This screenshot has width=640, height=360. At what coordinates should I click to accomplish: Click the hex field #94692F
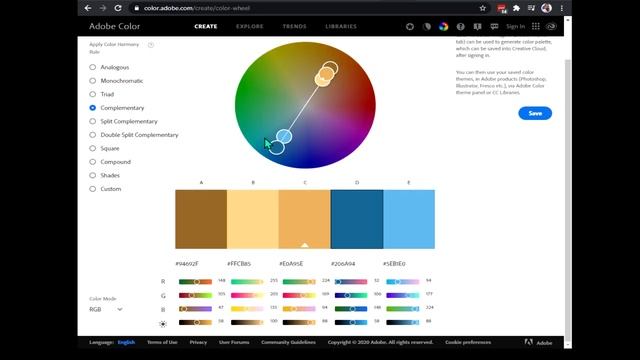[x=187, y=264]
